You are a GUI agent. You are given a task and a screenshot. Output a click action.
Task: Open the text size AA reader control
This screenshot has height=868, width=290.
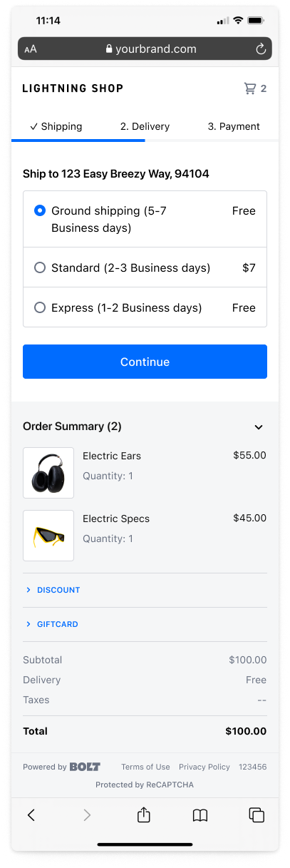pos(30,49)
